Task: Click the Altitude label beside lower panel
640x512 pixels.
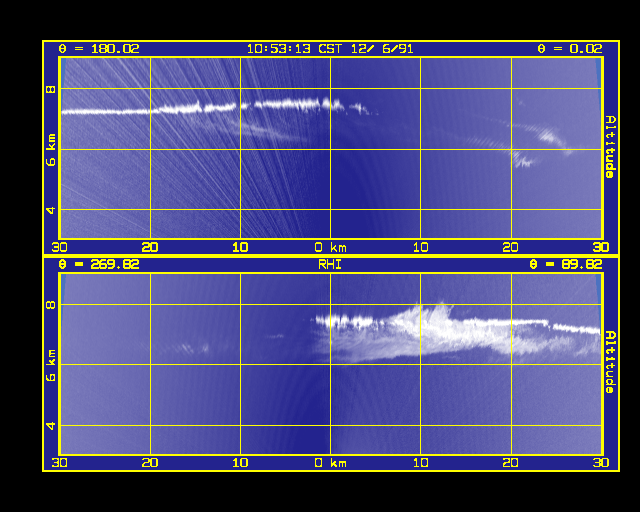Action: (x=610, y=362)
